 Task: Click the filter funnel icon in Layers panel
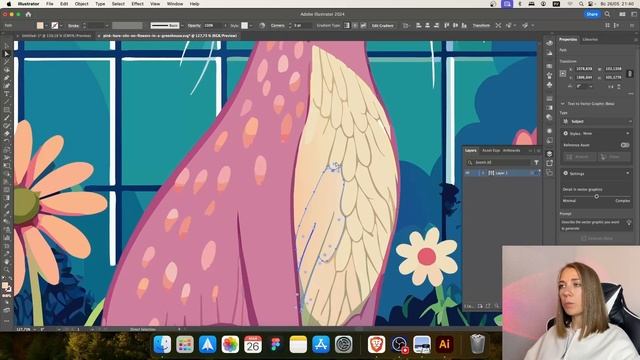536,162
